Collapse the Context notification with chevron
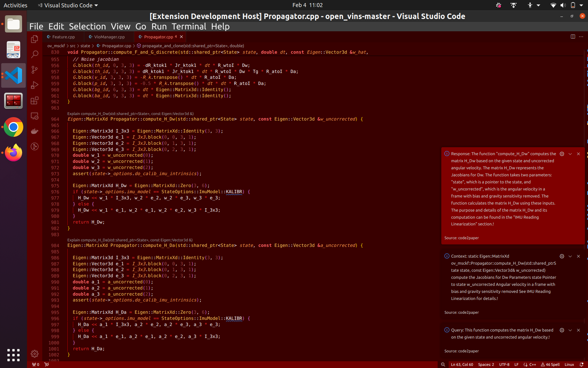588x368 pixels. [x=570, y=256]
